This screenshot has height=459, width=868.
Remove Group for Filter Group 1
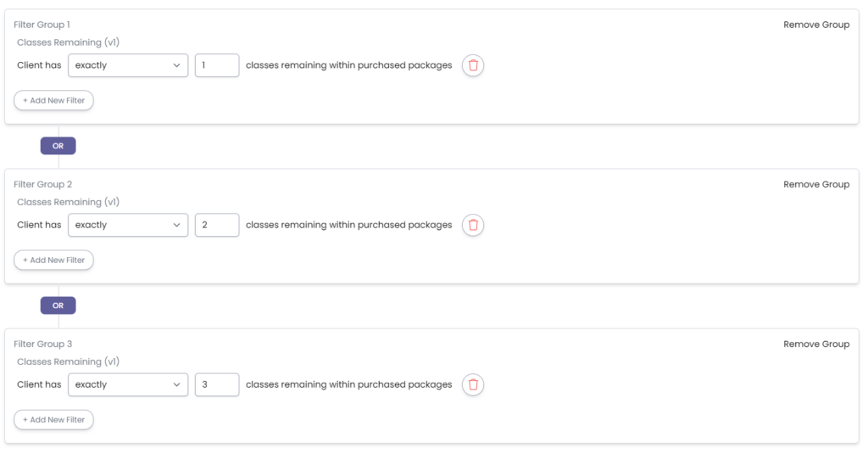[815, 25]
